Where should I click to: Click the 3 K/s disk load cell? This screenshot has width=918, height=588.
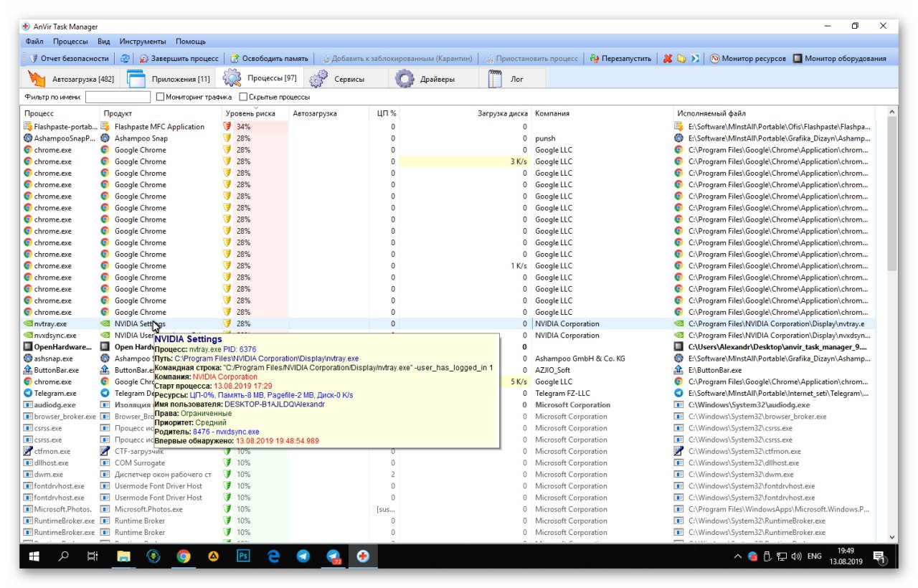[466, 161]
